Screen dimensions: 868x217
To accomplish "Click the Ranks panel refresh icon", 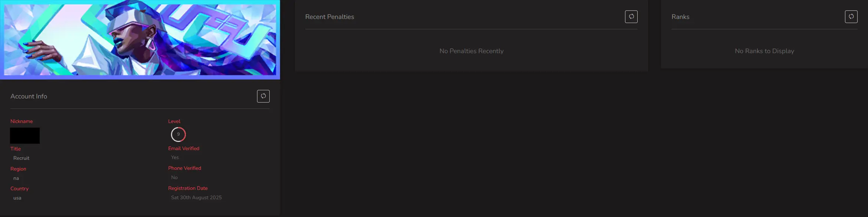I will 851,17.
